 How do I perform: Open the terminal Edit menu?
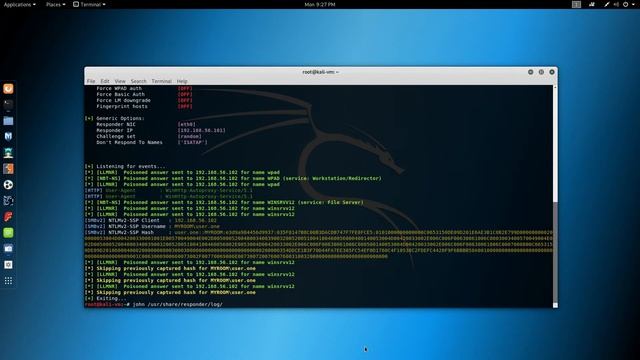click(105, 81)
